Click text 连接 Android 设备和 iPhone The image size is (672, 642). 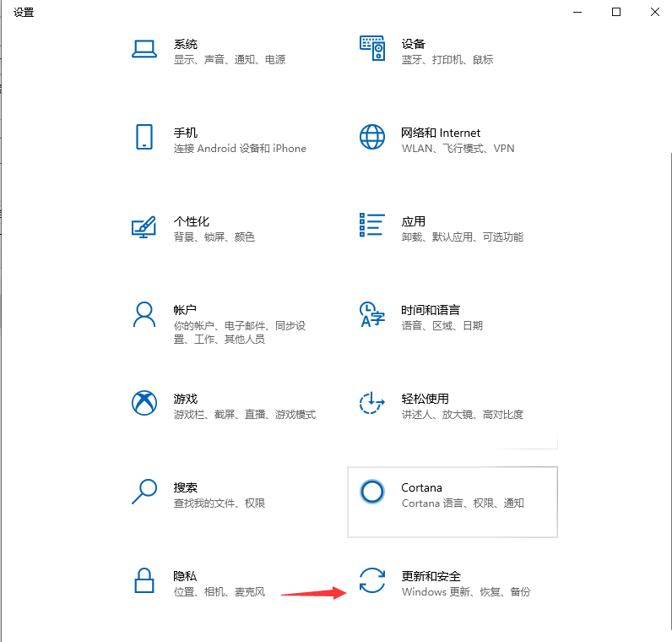coord(240,149)
